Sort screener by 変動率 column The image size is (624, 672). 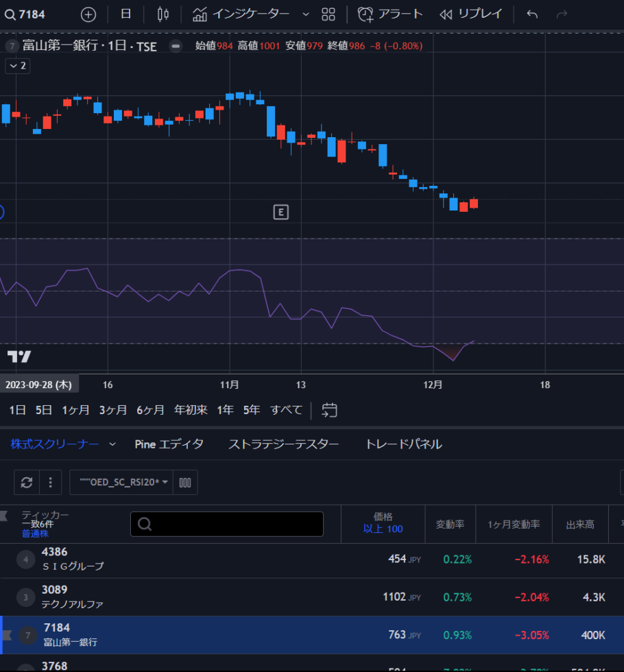point(450,524)
